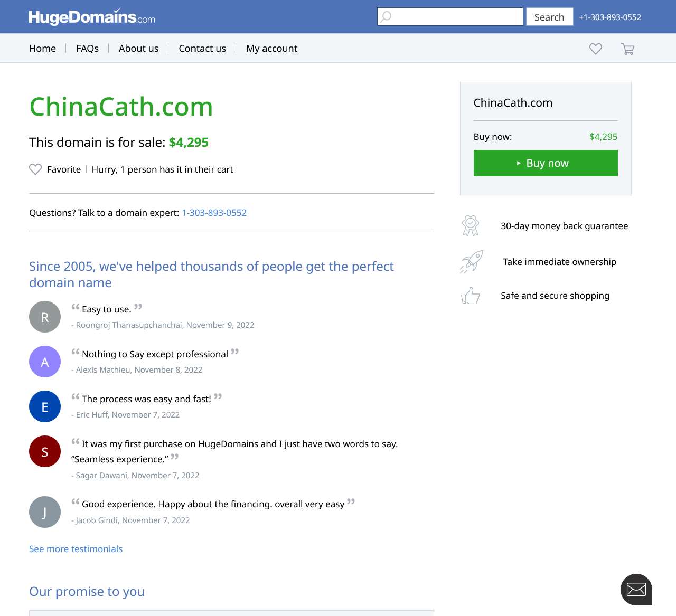Click Jacob Gindi attribution line

click(130, 520)
